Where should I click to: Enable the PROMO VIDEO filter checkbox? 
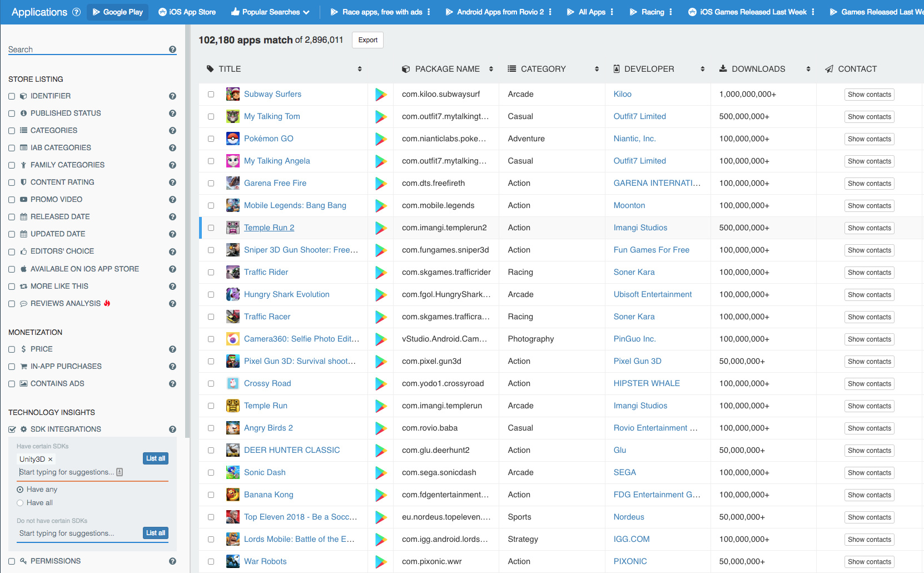pyautogui.click(x=12, y=200)
